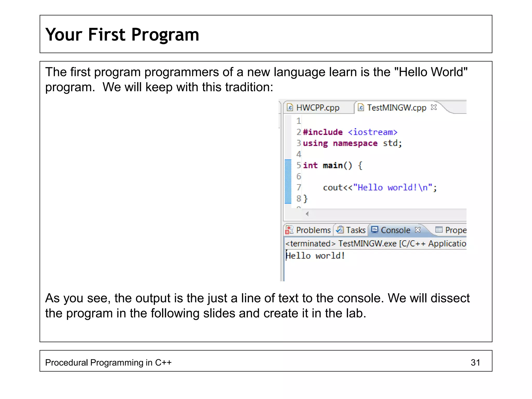Screen dimensions: 532x399
Task: Click slide page number 31
Action: coord(475,363)
